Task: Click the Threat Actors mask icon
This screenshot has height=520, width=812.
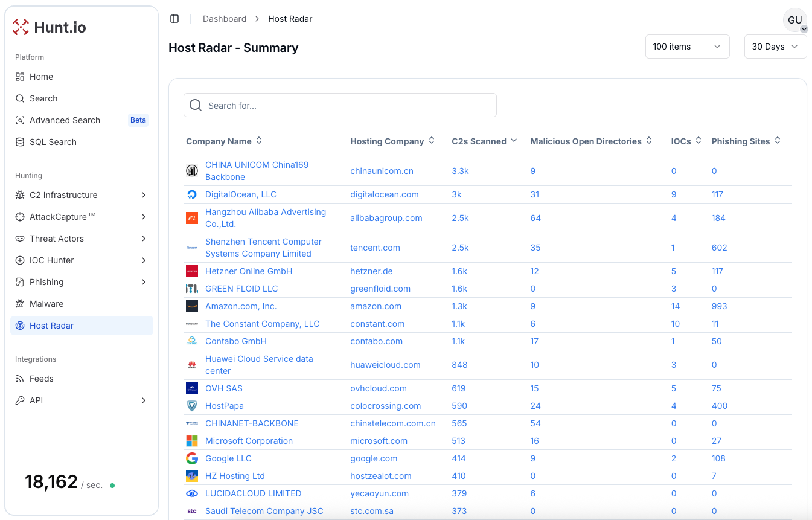Action: (20, 239)
